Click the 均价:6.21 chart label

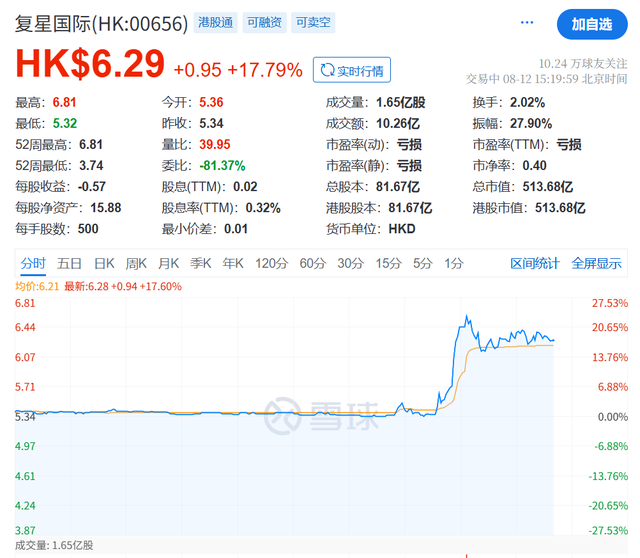[37, 287]
